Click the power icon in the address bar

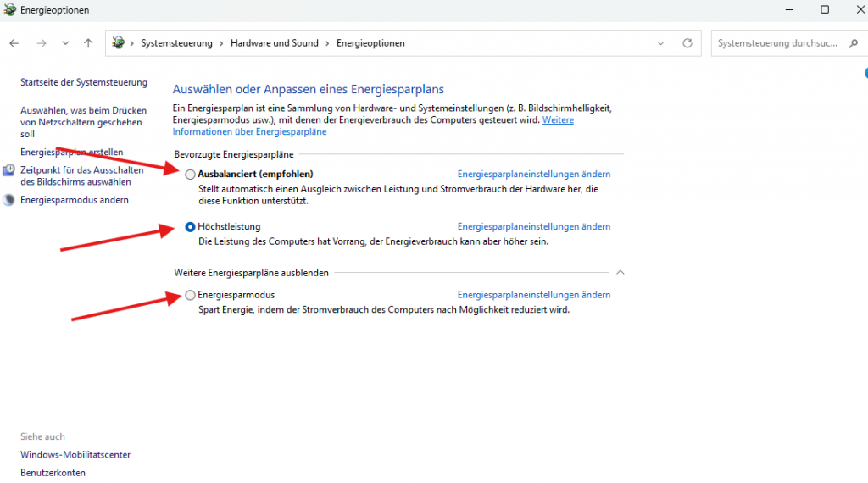pos(119,43)
